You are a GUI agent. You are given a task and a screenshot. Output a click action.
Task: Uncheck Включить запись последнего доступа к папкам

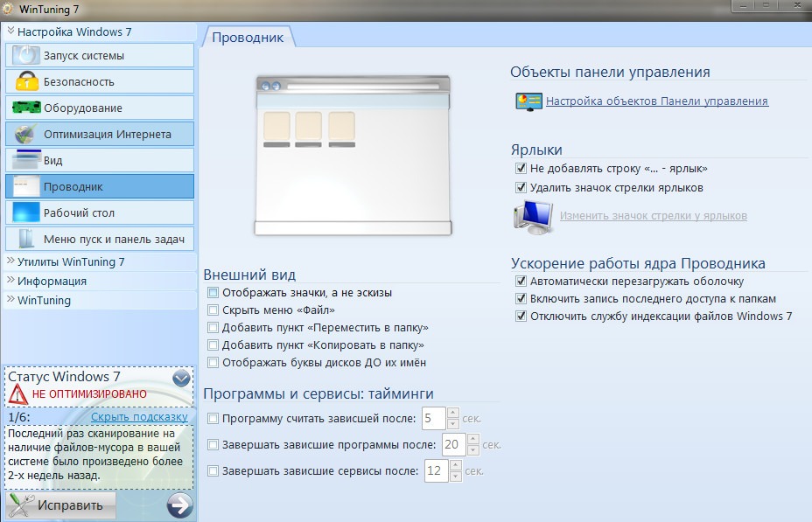pyautogui.click(x=521, y=298)
